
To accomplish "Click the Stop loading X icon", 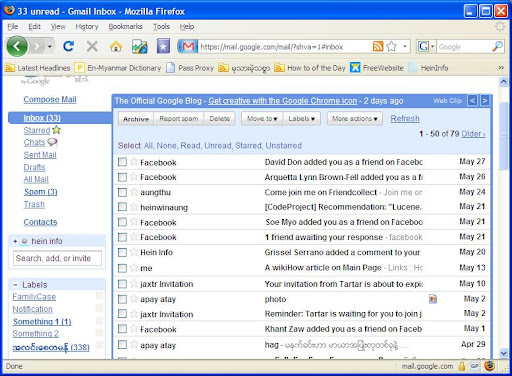I will point(92,46).
